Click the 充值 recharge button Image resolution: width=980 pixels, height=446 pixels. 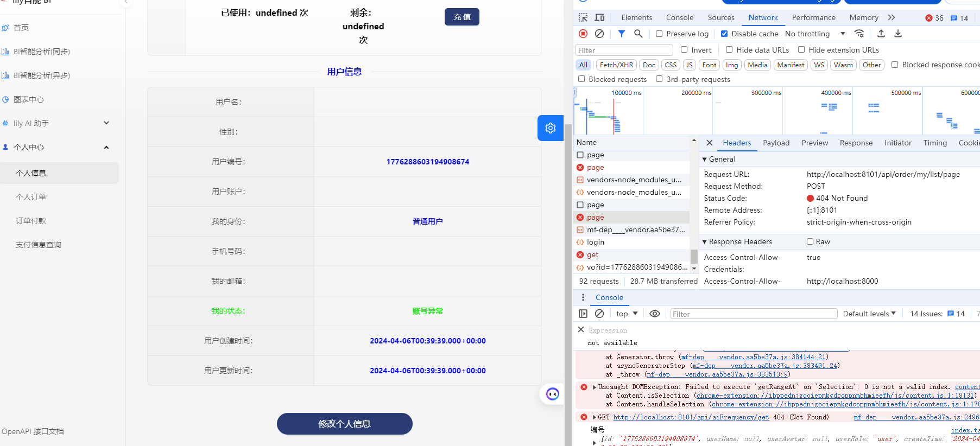pos(462,17)
